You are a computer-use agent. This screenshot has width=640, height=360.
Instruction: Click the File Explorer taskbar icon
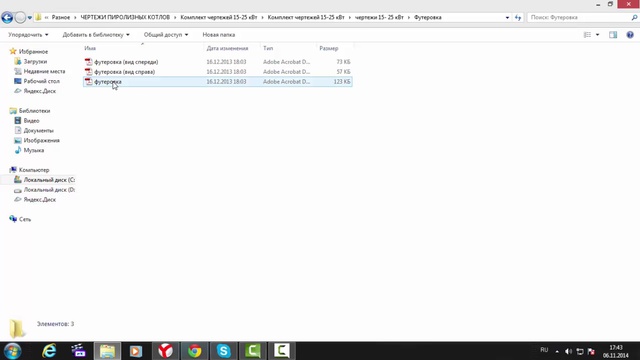click(108, 351)
